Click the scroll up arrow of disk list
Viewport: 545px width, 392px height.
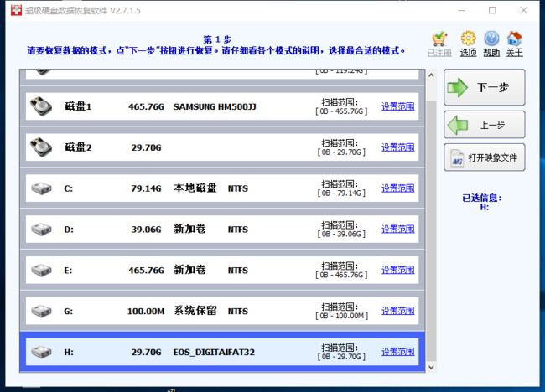[431, 75]
